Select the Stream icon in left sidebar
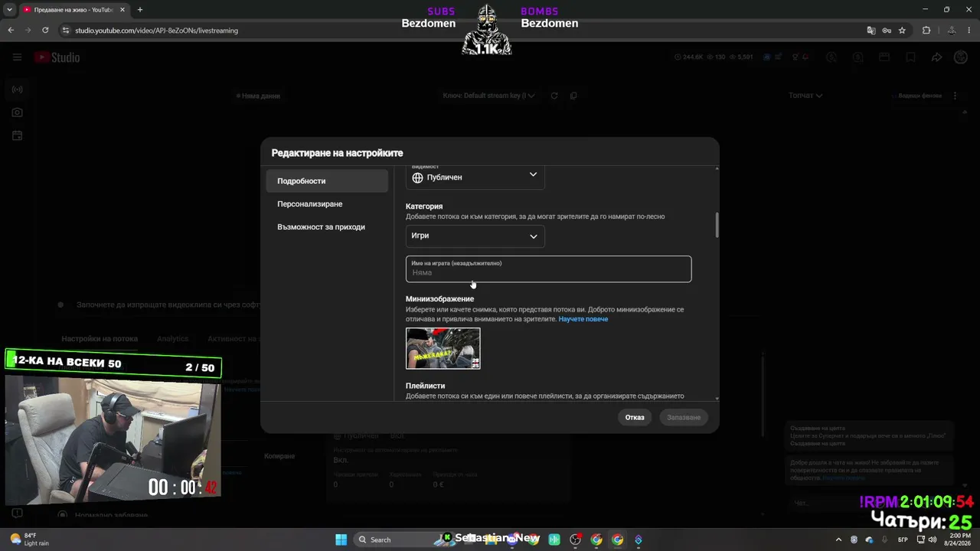Viewport: 980px width, 551px height. [17, 90]
